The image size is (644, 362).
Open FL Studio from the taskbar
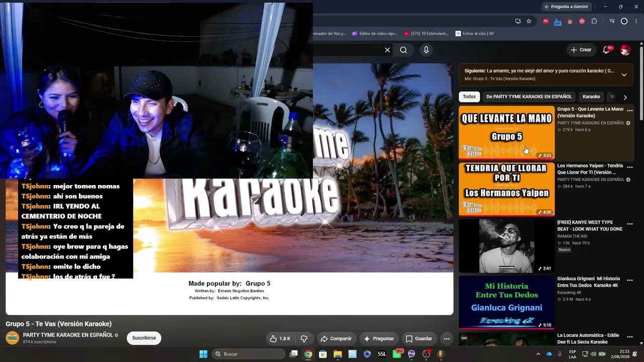coord(441,354)
